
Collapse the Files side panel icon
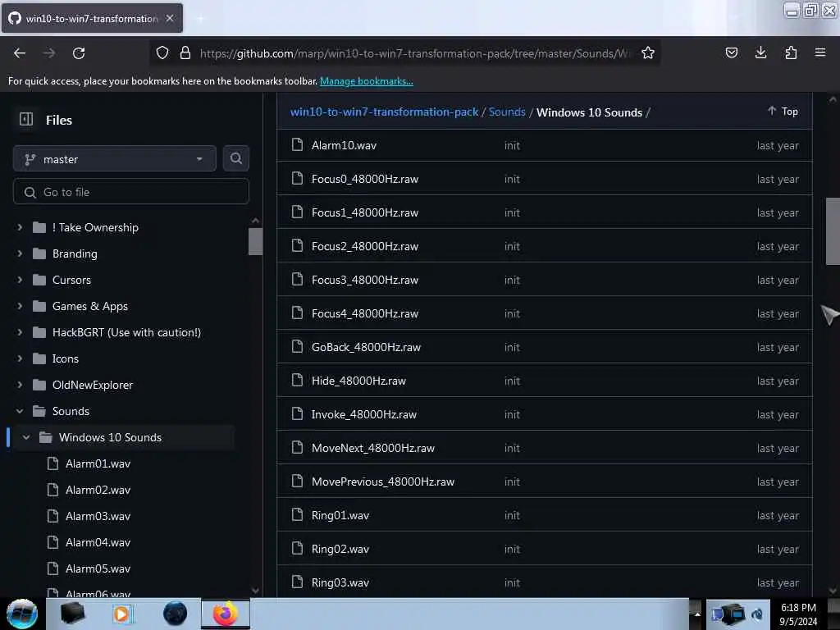(26, 119)
